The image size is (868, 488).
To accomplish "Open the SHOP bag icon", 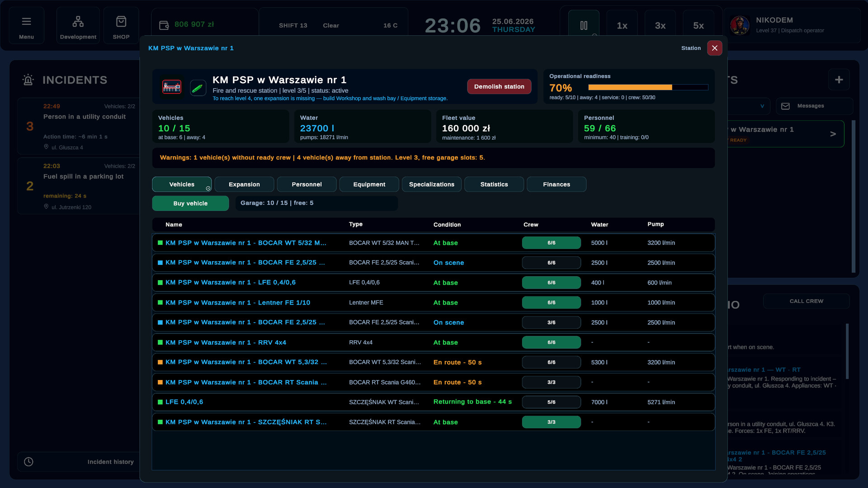I will pyautogui.click(x=121, y=21).
